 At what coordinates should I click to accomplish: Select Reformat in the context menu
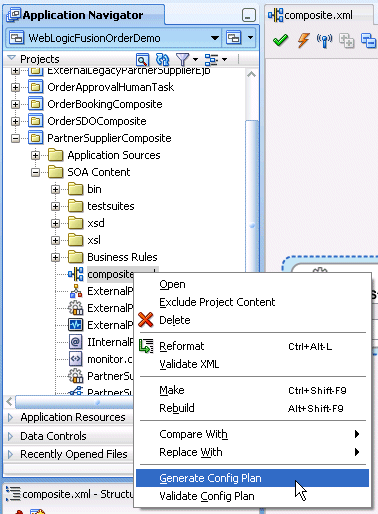252,346
